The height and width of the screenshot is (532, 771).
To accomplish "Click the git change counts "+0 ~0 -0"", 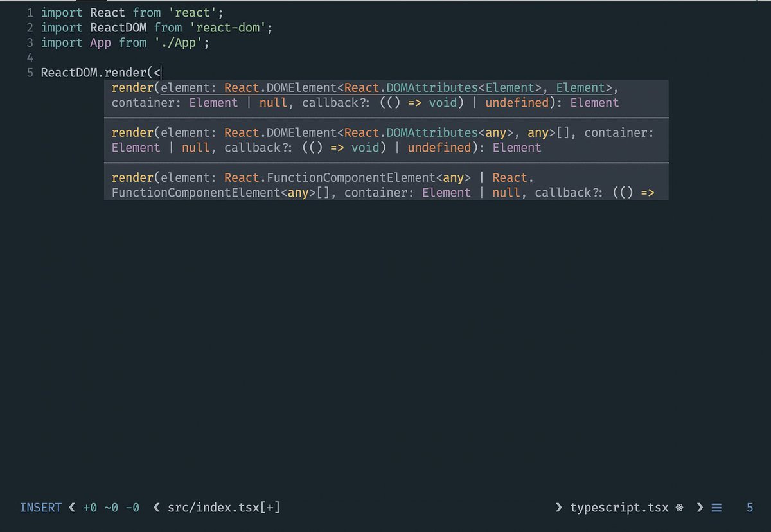I will [x=111, y=508].
